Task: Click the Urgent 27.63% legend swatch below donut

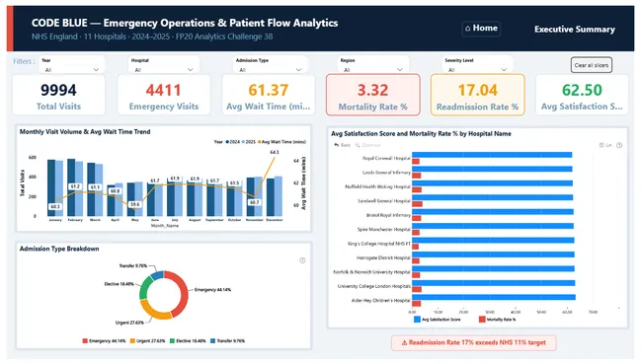Action: (132, 340)
